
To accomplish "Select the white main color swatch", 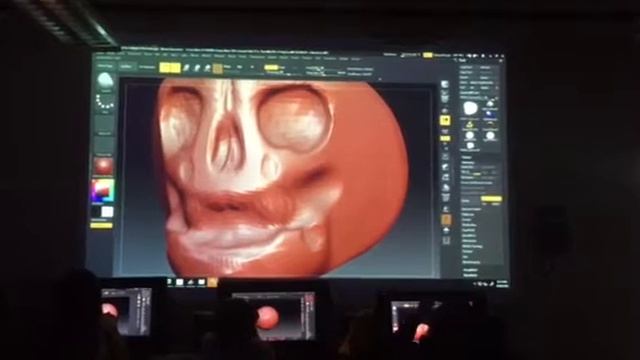I will (x=108, y=211).
